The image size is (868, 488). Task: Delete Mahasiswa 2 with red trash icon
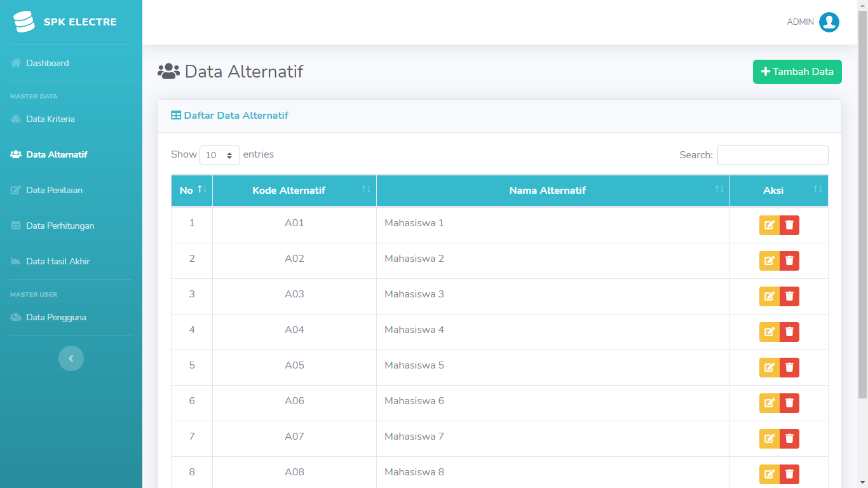pyautogui.click(x=789, y=261)
